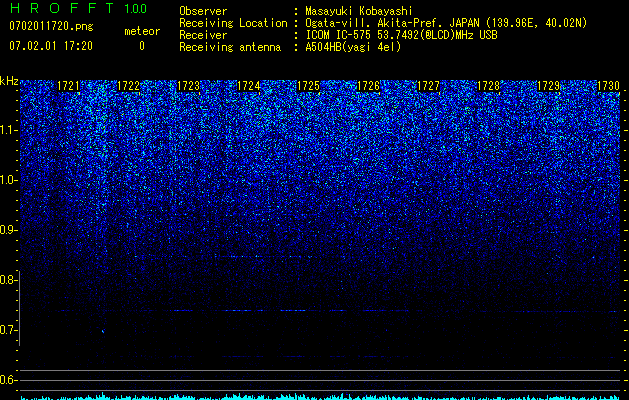Click the date stamp 07.02.01 17:20

click(x=51, y=46)
